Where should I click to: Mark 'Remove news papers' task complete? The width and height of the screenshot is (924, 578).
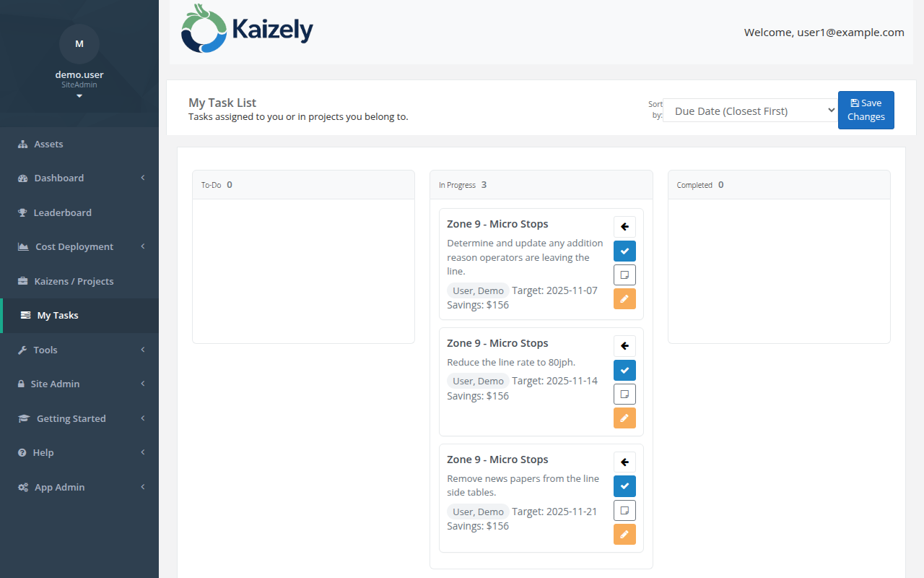(624, 486)
